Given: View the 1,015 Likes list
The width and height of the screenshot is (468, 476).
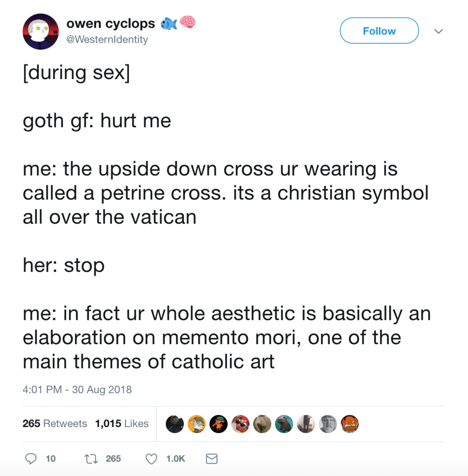Looking at the screenshot, I should [122, 424].
